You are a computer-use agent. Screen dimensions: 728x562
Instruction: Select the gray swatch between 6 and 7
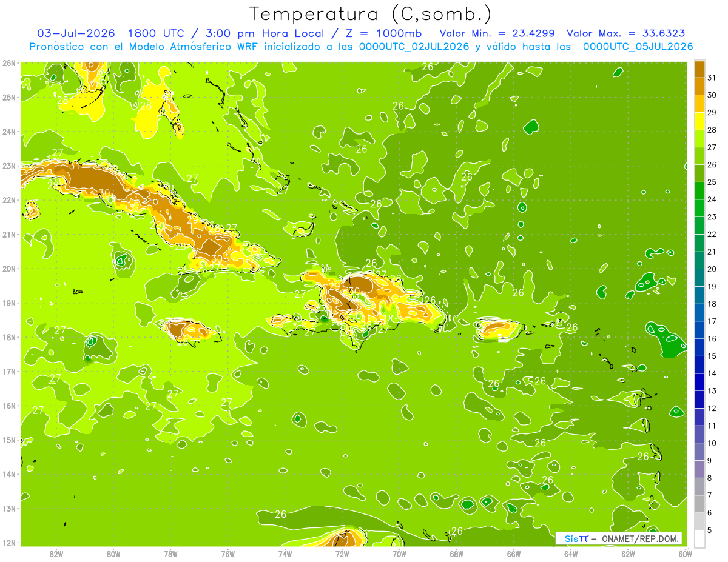coord(700,504)
